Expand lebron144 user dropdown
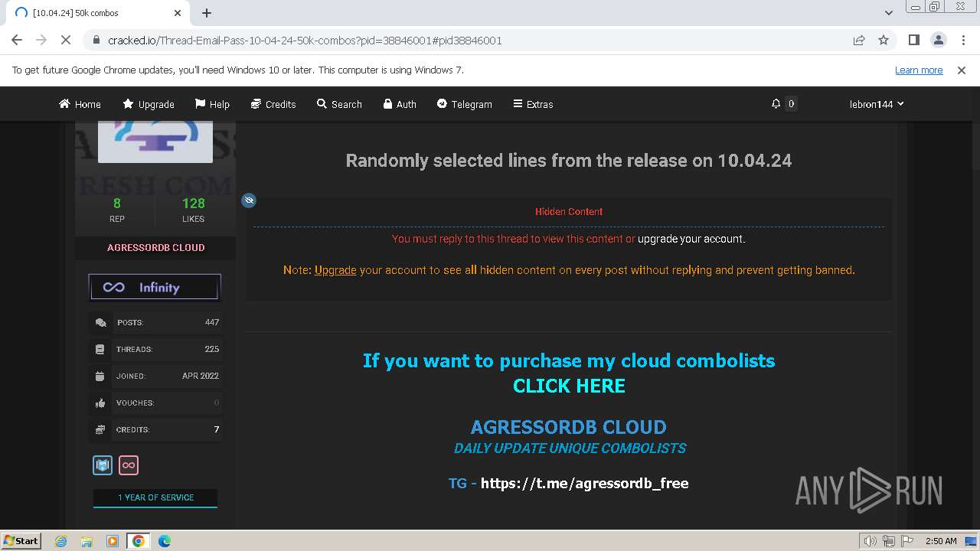The image size is (980, 551). tap(877, 104)
